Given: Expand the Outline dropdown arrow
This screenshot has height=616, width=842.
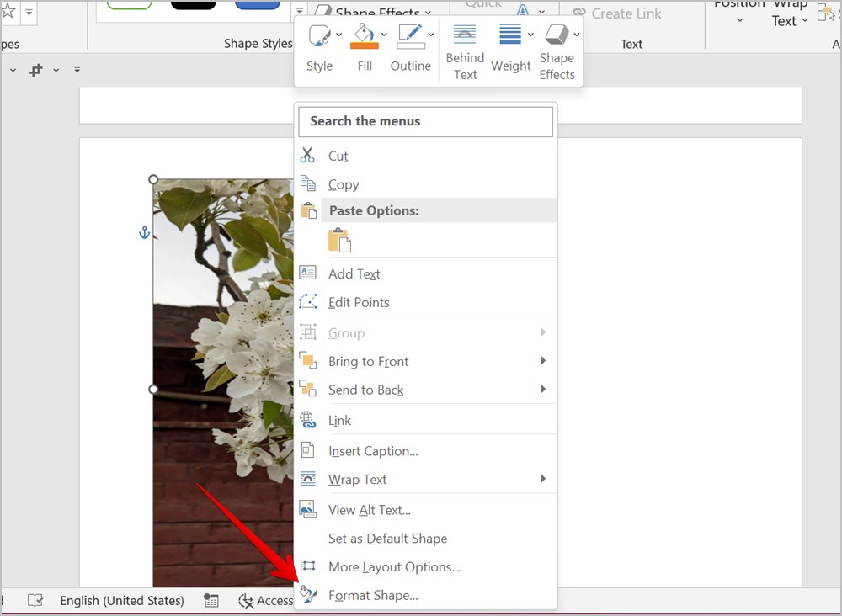Looking at the screenshot, I should click(431, 35).
